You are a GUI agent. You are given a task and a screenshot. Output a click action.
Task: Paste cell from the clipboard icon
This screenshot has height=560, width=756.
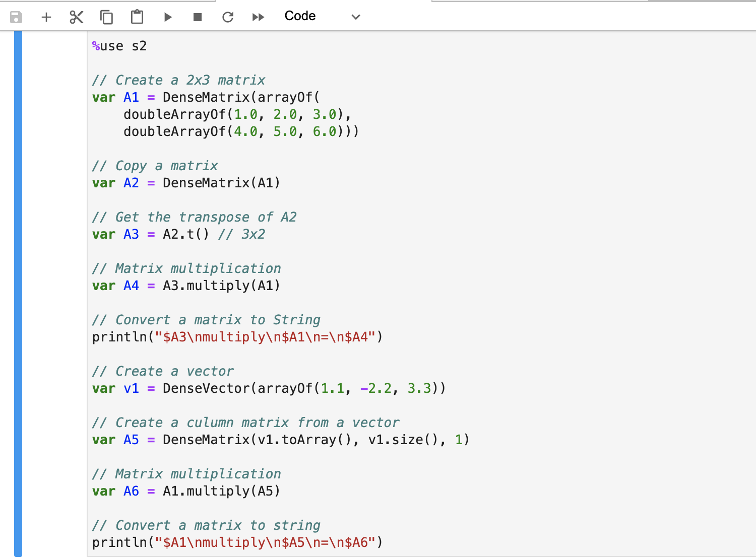137,17
